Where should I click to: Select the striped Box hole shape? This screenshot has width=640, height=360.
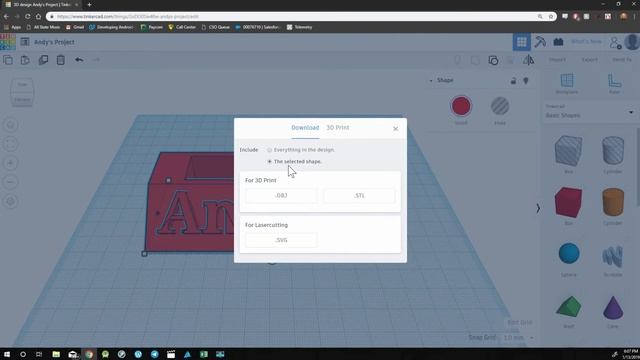click(x=568, y=151)
